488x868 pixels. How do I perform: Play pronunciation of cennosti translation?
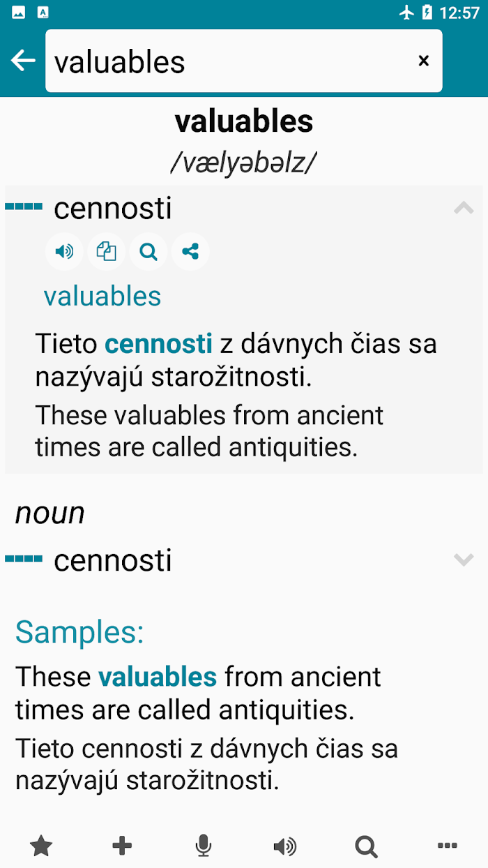point(65,251)
